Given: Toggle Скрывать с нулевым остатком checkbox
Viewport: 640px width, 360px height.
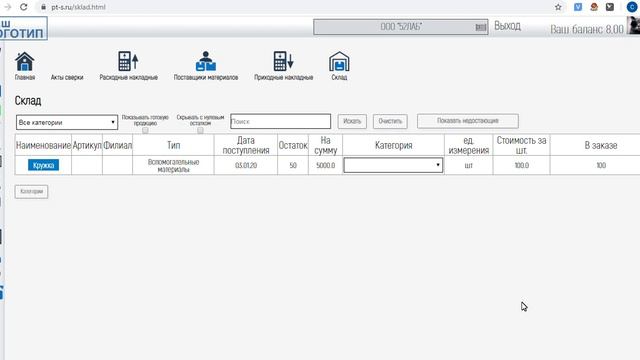Looking at the screenshot, I should click(200, 131).
